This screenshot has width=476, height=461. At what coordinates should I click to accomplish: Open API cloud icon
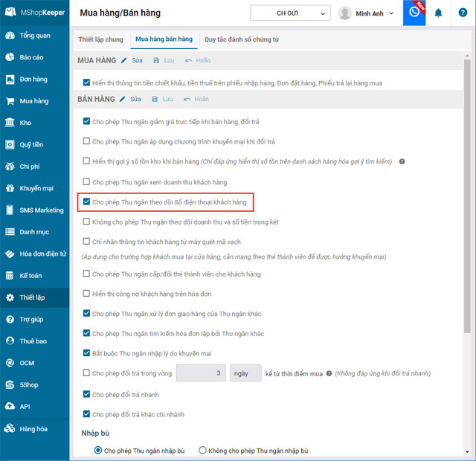(10, 407)
